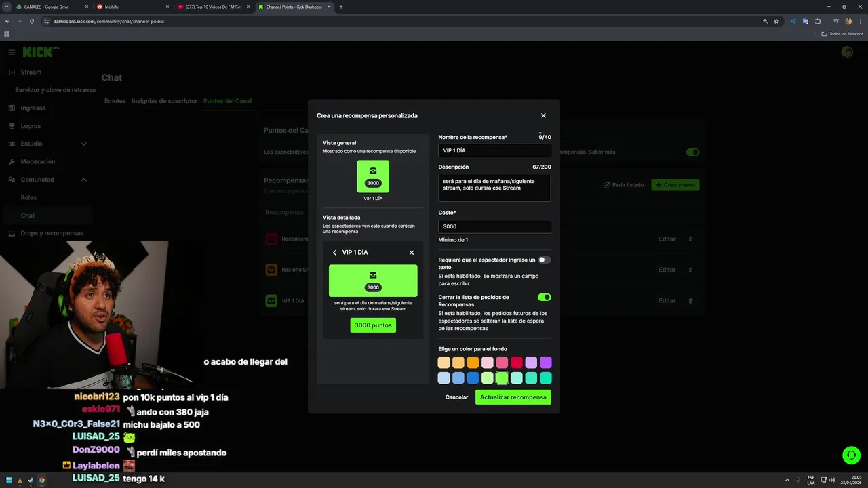The height and width of the screenshot is (488, 868).
Task: Open the green help chat bubble
Action: pyautogui.click(x=851, y=455)
